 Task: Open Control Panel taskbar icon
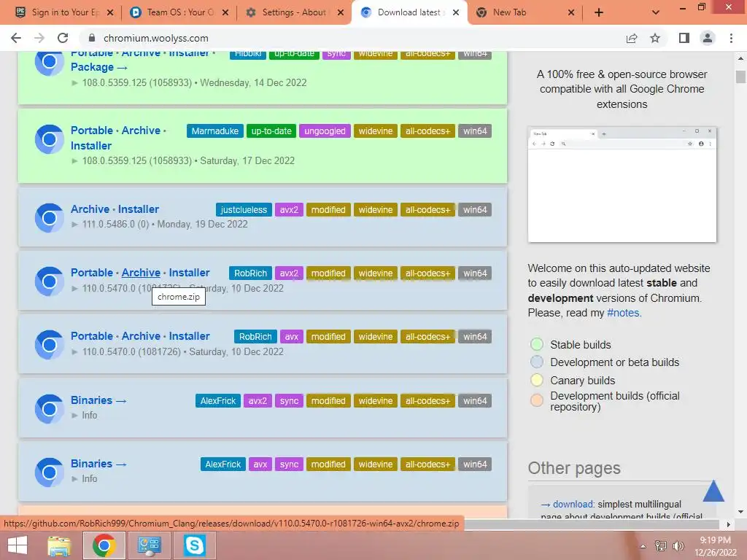click(149, 545)
